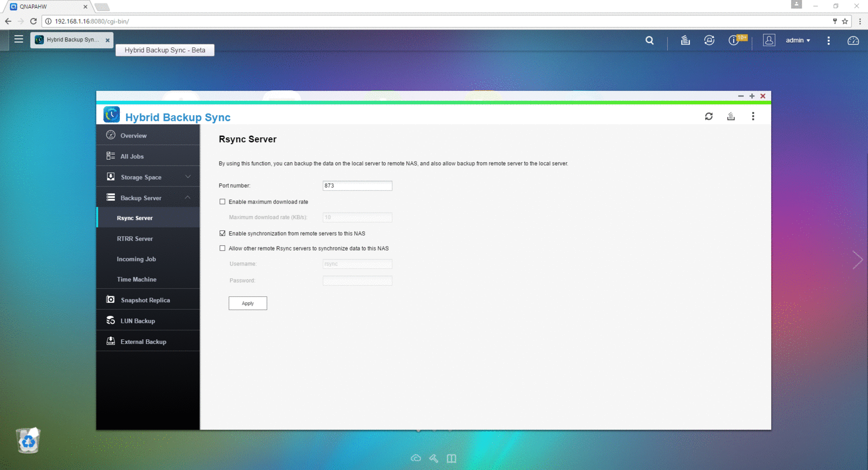This screenshot has height=470, width=868.
Task: Select All Jobs in the sidebar
Action: [x=148, y=156]
